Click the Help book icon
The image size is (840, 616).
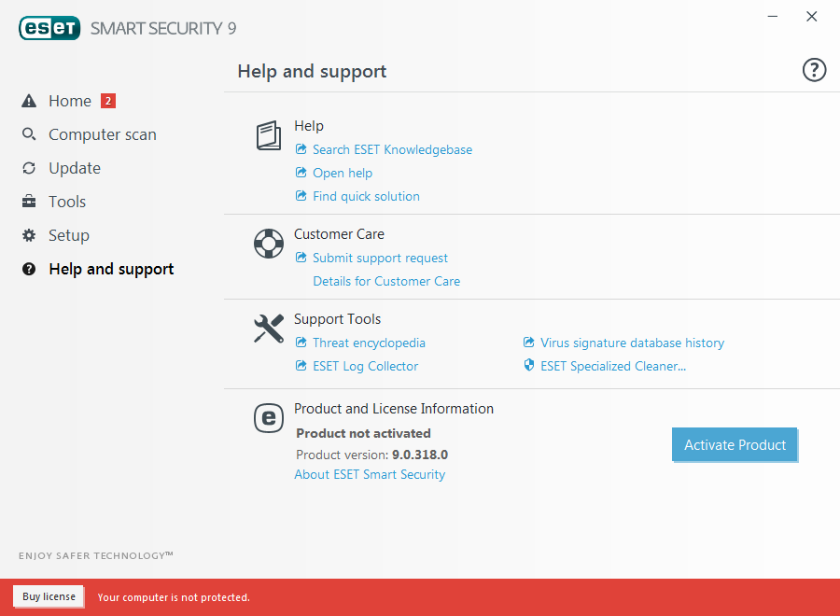(268, 135)
